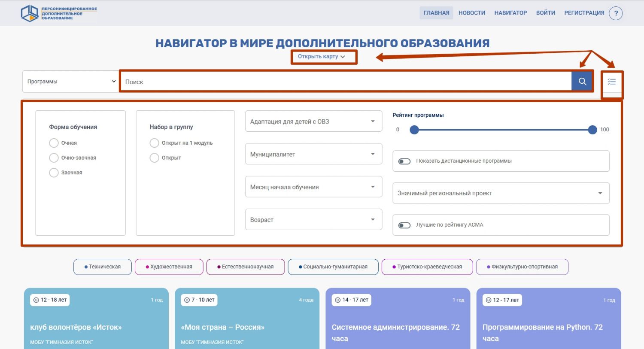Open the Программы type selector
Viewport: 644px width, 349px height.
coord(71,82)
